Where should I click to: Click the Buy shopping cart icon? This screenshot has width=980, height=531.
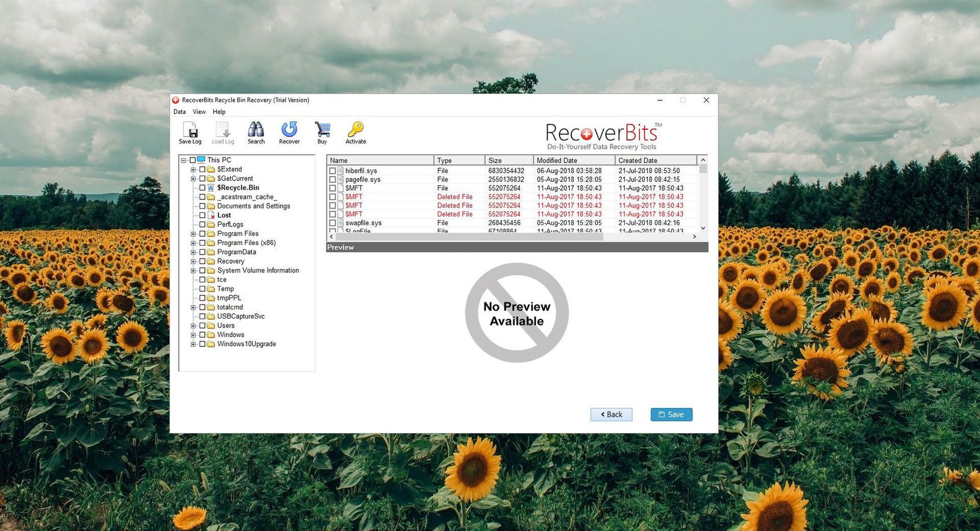(x=322, y=130)
